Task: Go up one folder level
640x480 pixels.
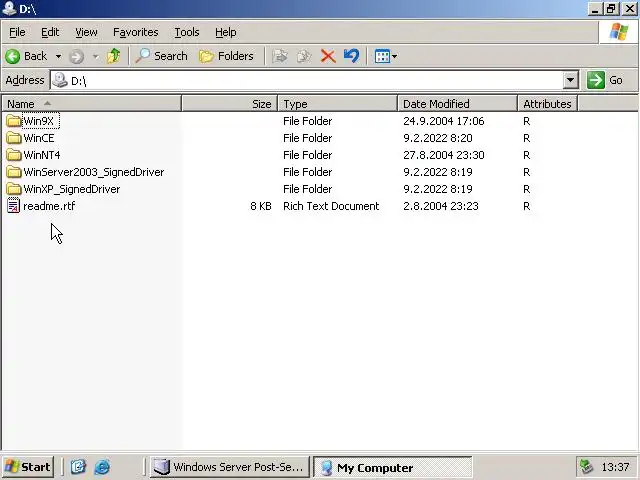Action: [113, 56]
